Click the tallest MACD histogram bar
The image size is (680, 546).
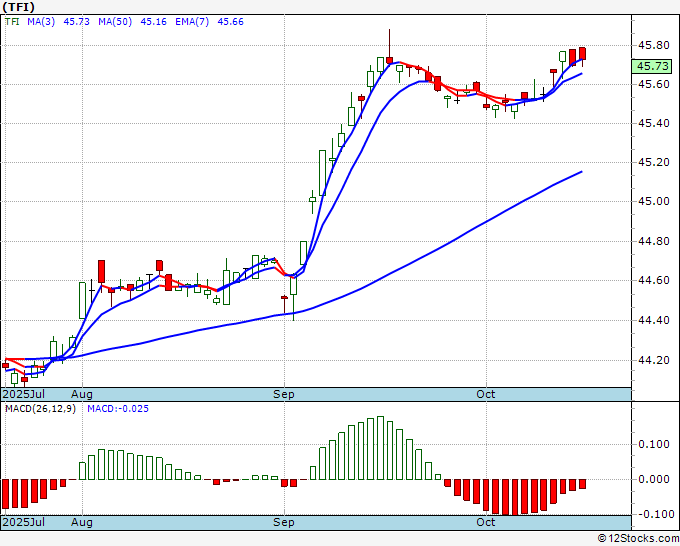tap(380, 448)
